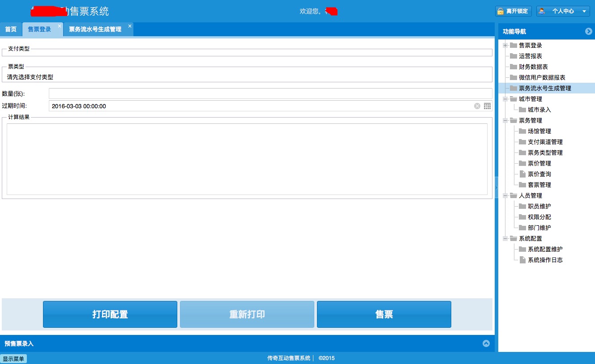Screen dimensions: 595x364
Task: Collapse the 系统配置 tree node
Action: click(x=505, y=238)
